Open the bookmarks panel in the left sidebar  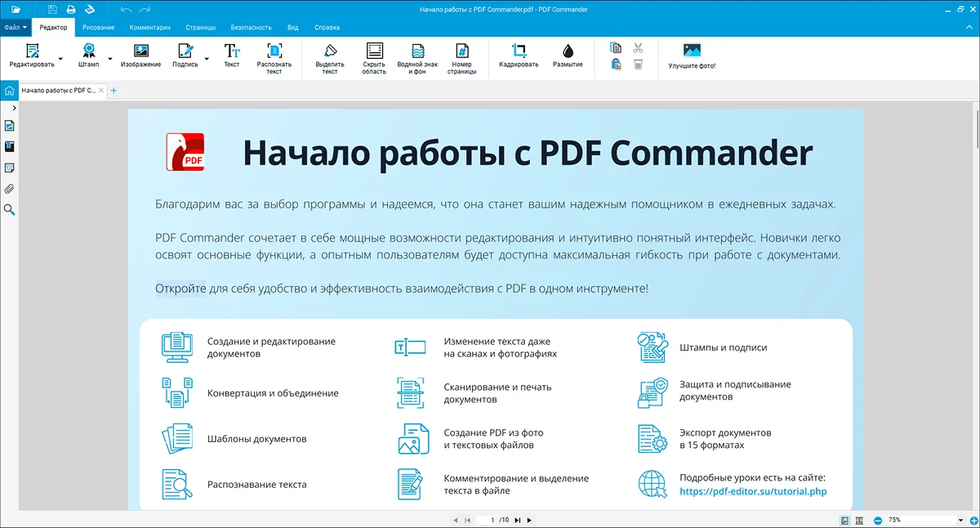click(10, 147)
